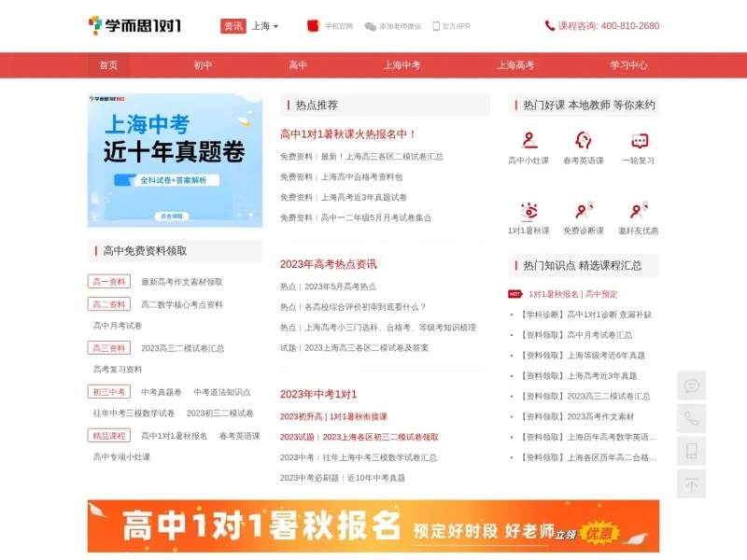Click the phone call floating sidebar button
Screen dimensions: 747x560
(x=692, y=418)
